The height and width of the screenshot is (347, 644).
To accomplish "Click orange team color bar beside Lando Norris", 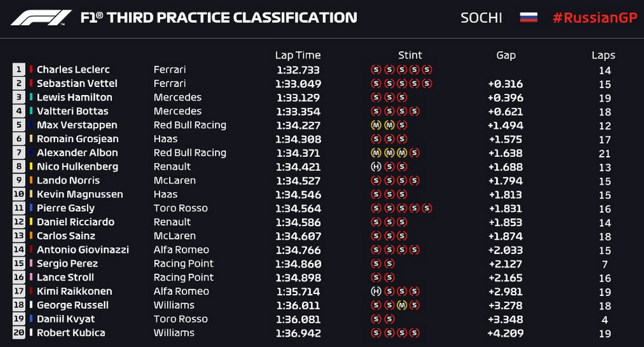I will (31, 180).
